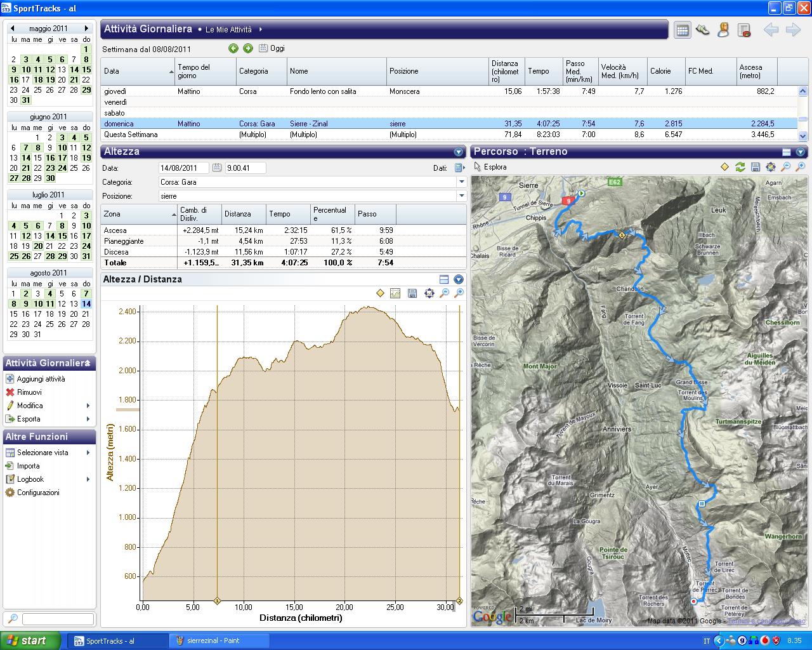Open the Daily Activity calendar view icon
Image resolution: width=812 pixels, height=650 pixels.
(x=683, y=30)
